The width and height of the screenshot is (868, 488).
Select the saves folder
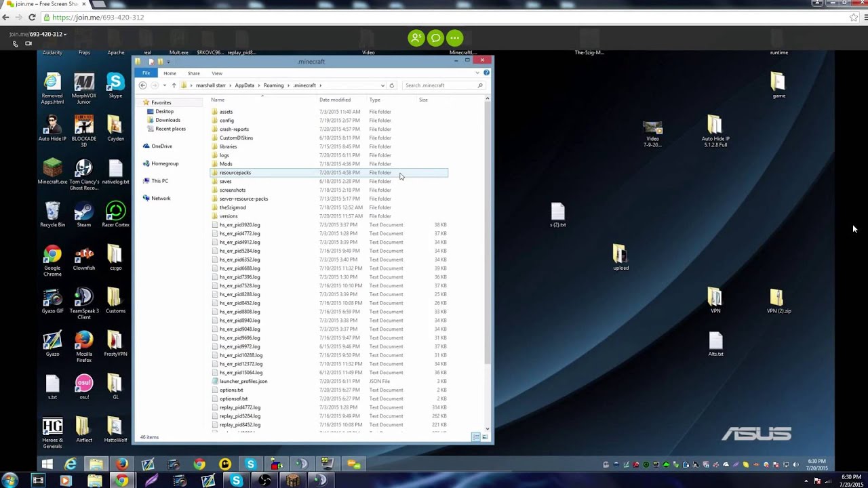coord(329,182)
